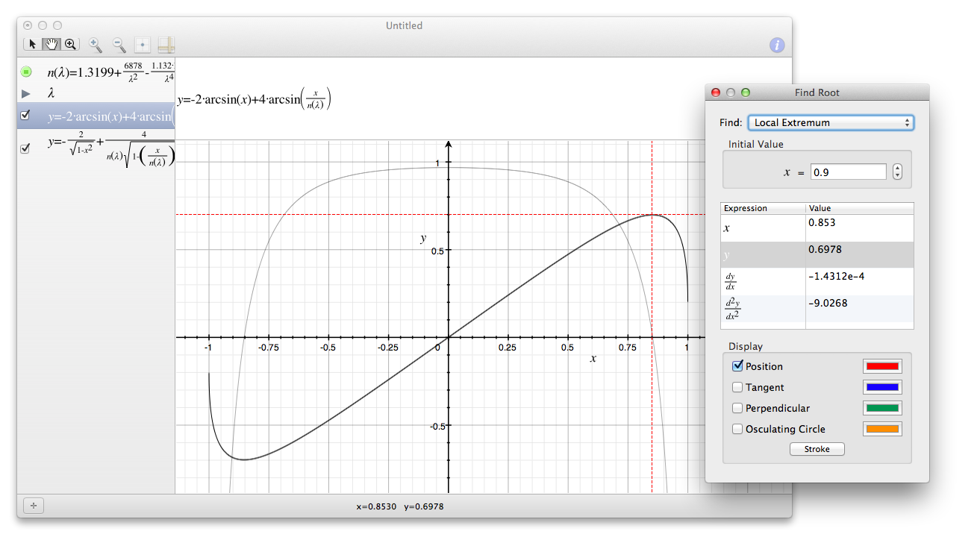The height and width of the screenshot is (540, 980).
Task: Expand the λ disclosure triangle
Action: point(26,94)
